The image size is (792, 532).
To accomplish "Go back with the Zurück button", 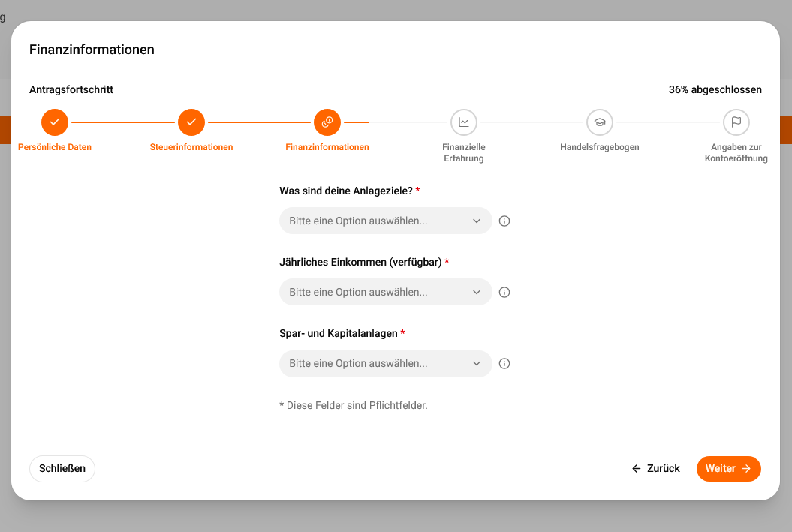I will (x=655, y=468).
